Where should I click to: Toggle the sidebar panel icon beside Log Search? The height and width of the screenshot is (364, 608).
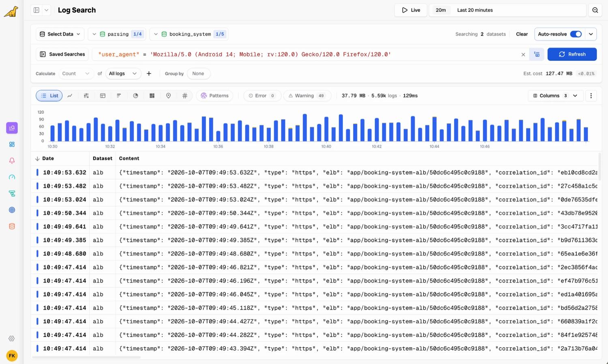click(x=36, y=10)
